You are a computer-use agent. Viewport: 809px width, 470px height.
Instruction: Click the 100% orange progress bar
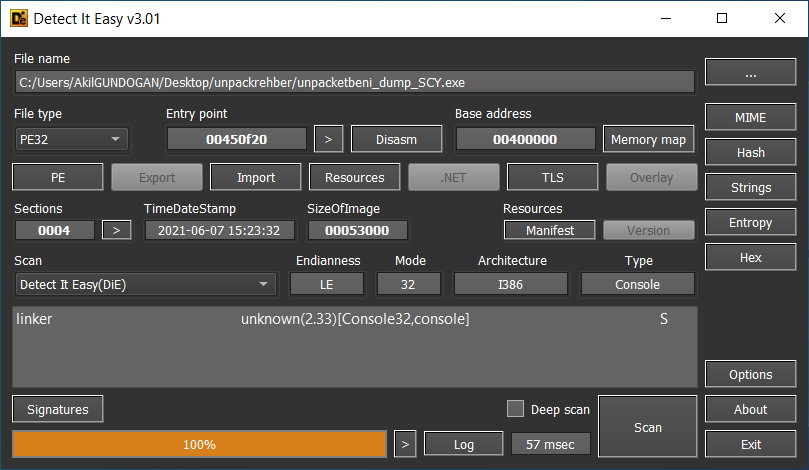tap(199, 444)
